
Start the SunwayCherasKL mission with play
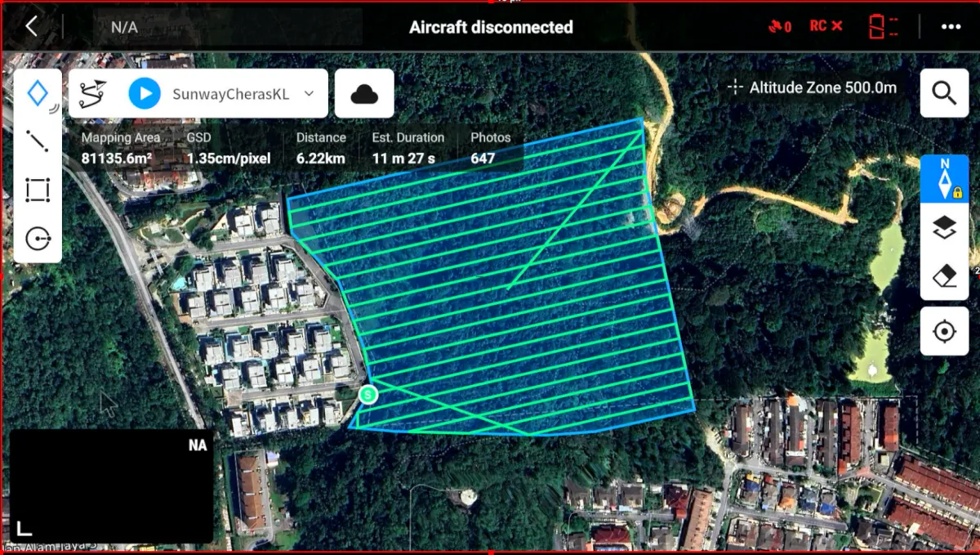coord(144,94)
